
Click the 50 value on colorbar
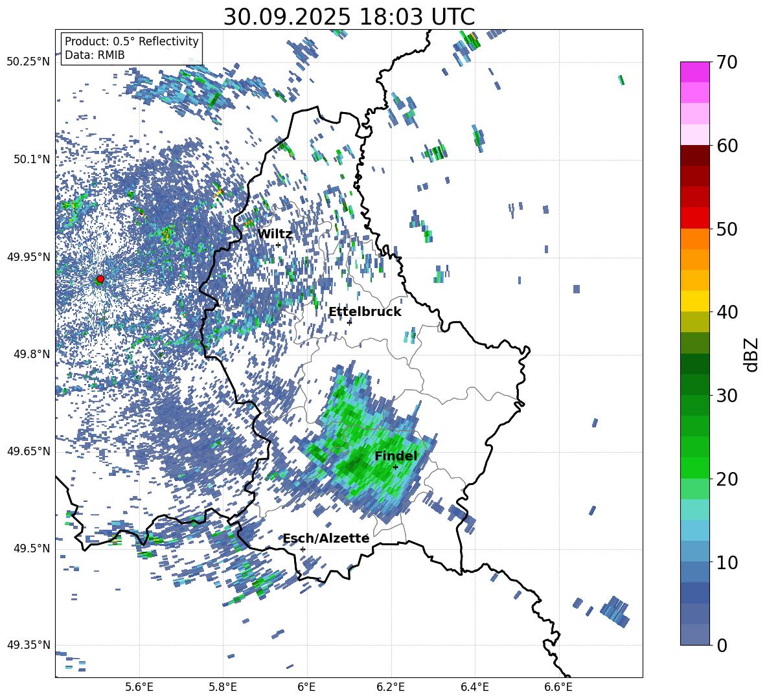727,229
